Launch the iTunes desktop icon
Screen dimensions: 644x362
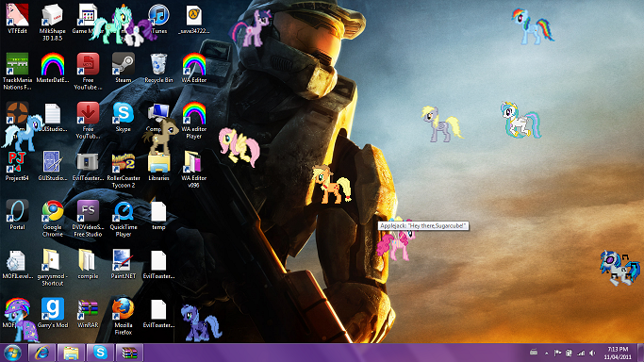pos(158,15)
